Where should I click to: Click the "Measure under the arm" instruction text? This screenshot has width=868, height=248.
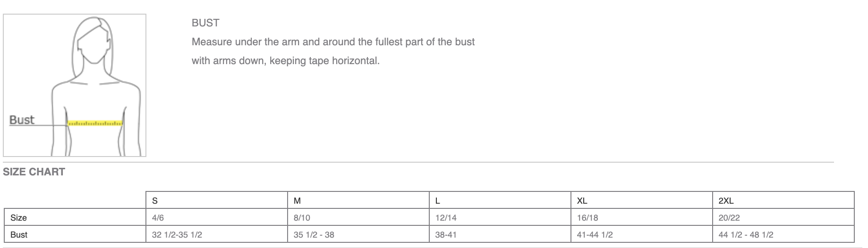[333, 42]
